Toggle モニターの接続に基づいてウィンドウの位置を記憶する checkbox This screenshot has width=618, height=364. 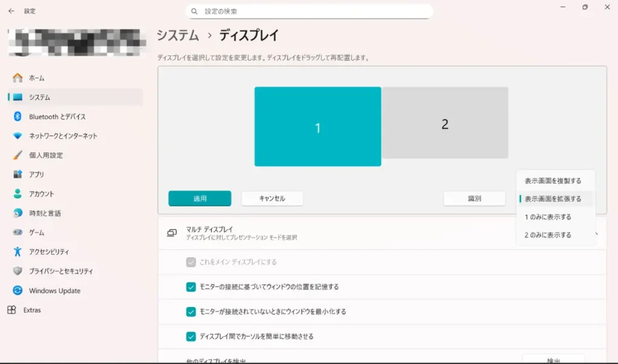click(191, 287)
